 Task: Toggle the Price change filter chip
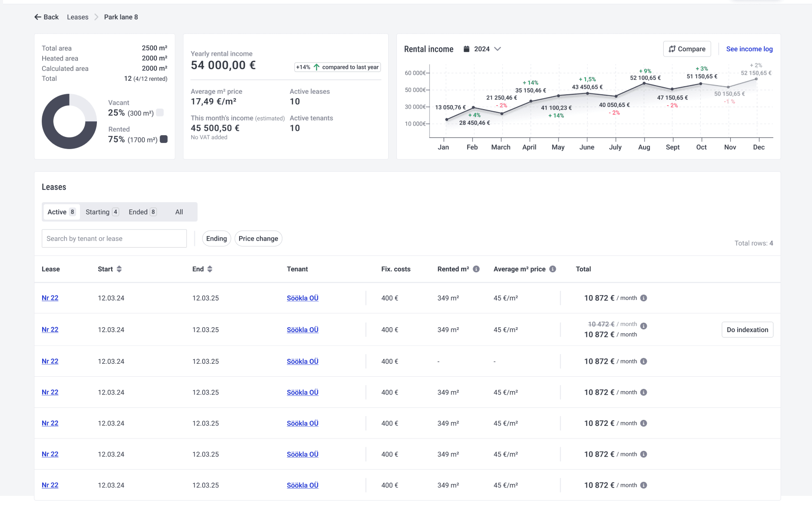pyautogui.click(x=258, y=239)
